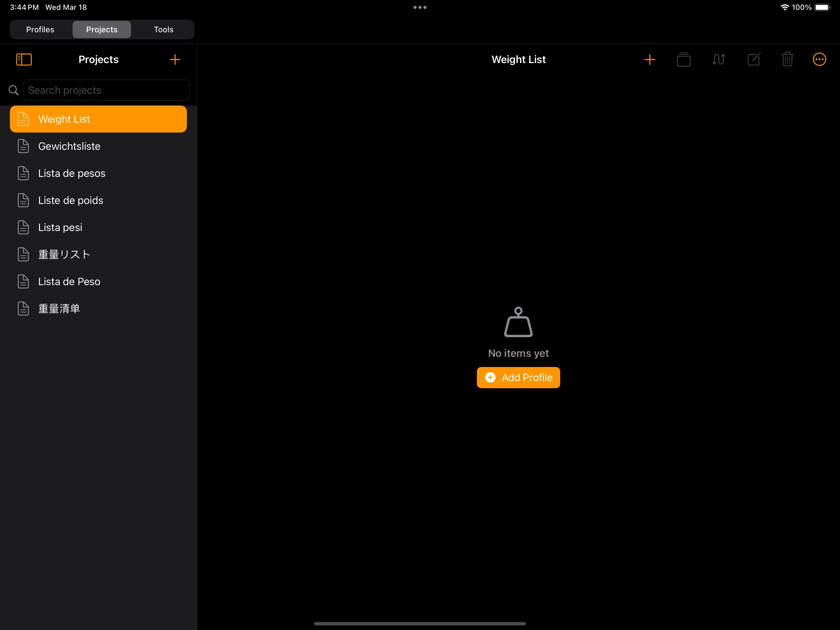Image resolution: width=840 pixels, height=630 pixels.
Task: Click the search magnifier icon
Action: pyautogui.click(x=14, y=90)
